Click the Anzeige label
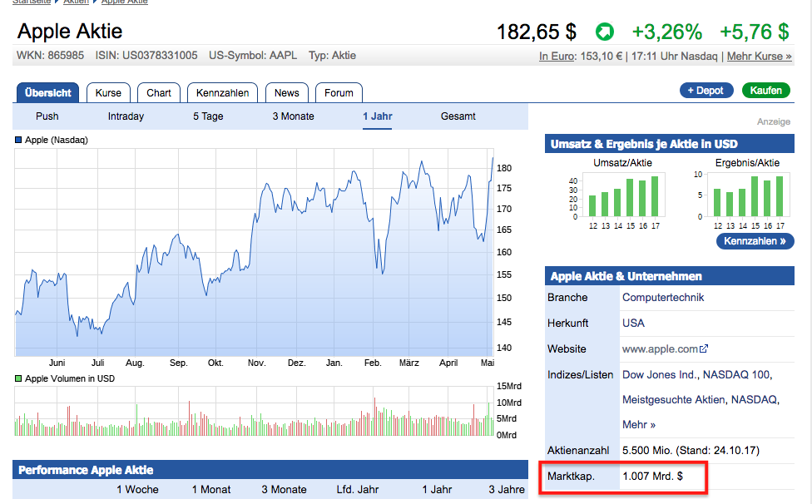Screen dimensions: 812x504 [774, 121]
